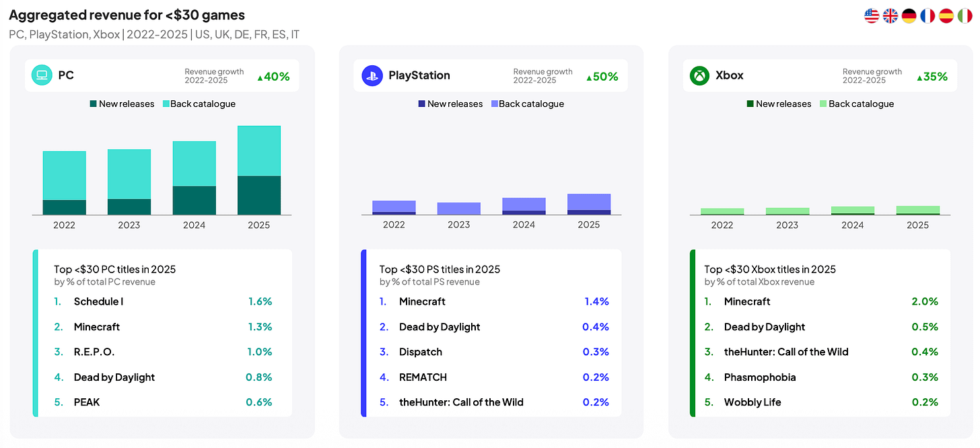This screenshot has height=448, width=980.
Task: Click PC New releases legend swatch
Action: [93, 104]
